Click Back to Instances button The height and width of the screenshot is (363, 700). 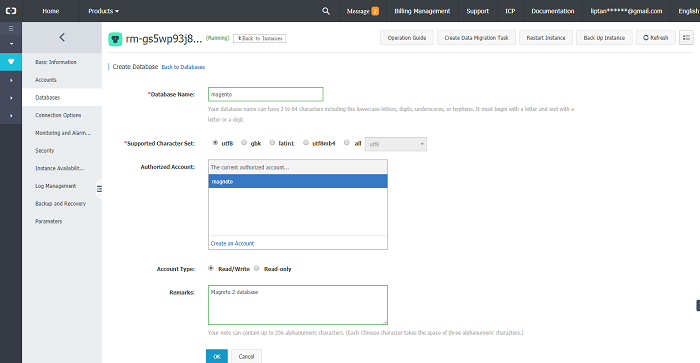[259, 38]
